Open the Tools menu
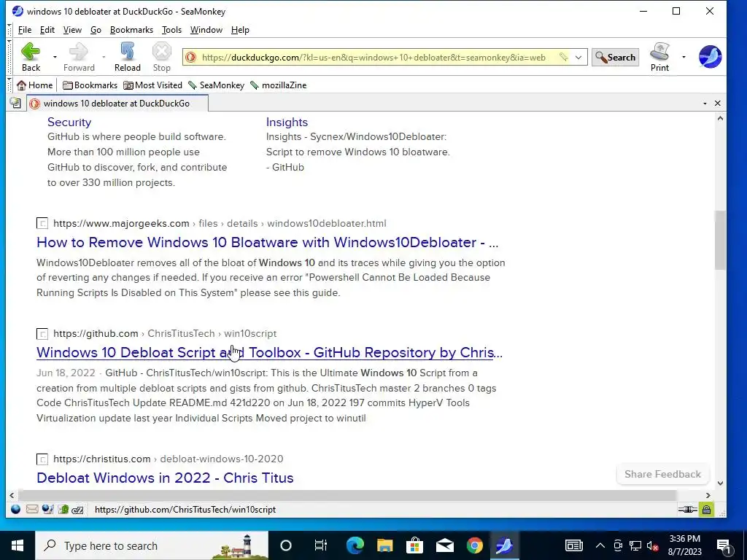This screenshot has width=747, height=560. pos(171,29)
